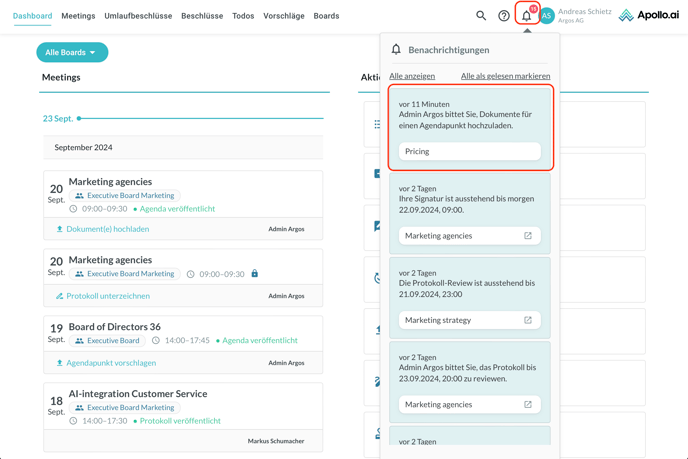This screenshot has width=688, height=459.
Task: Go to the Beschlüsse tab
Action: (x=202, y=16)
